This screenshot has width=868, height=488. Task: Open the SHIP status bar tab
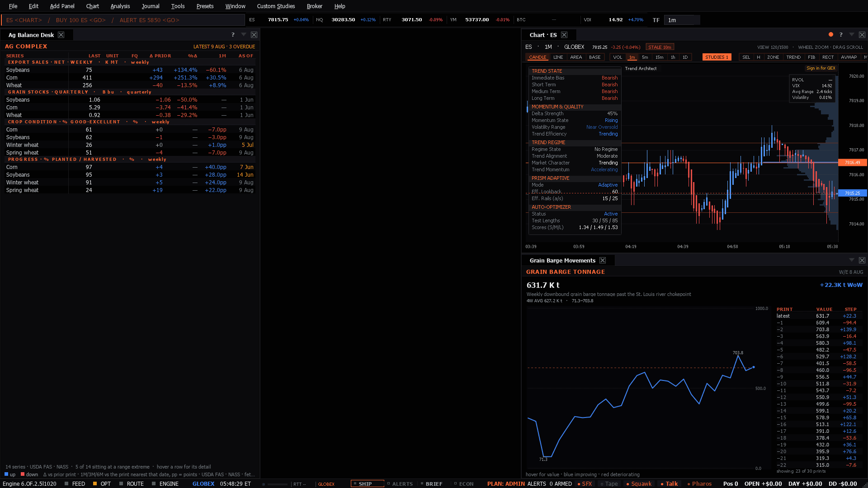pos(368,483)
